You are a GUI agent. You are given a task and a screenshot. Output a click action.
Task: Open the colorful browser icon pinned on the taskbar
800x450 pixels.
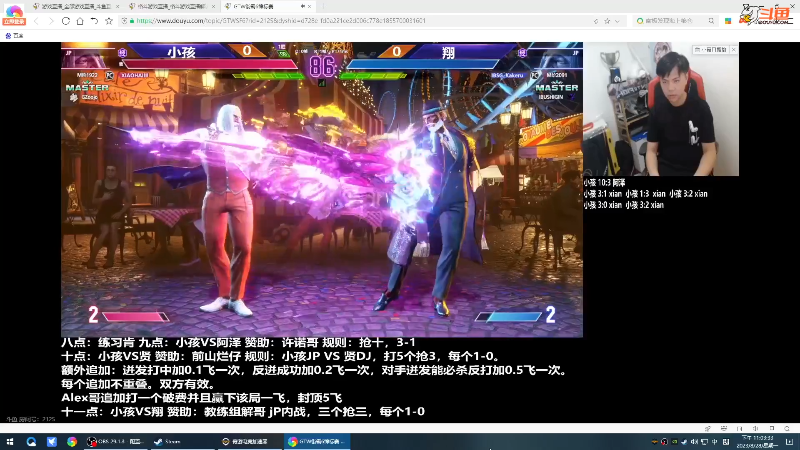coord(72,442)
